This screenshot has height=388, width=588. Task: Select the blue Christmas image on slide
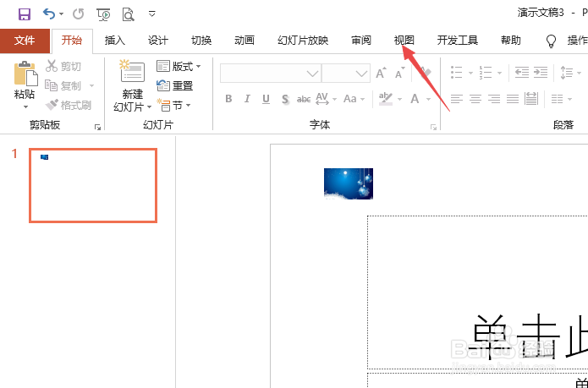(x=349, y=183)
